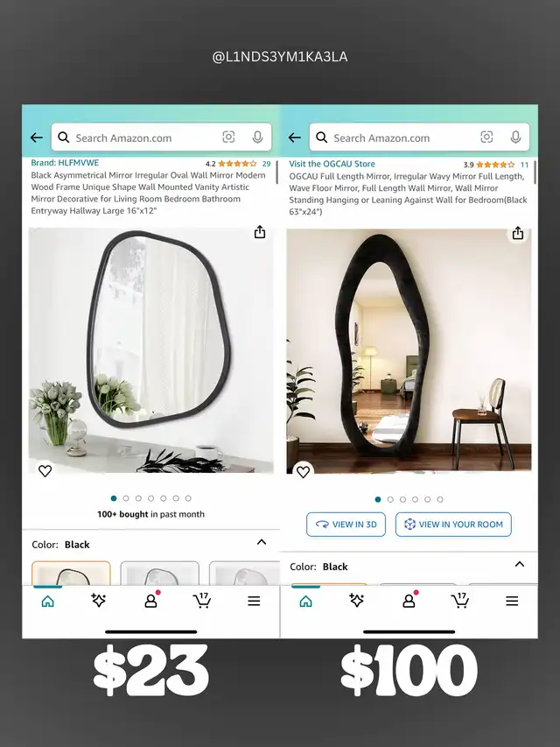Open the hamburger menu in the right bottom nav
Image resolution: width=560 pixels, height=747 pixels.
pos(512,601)
